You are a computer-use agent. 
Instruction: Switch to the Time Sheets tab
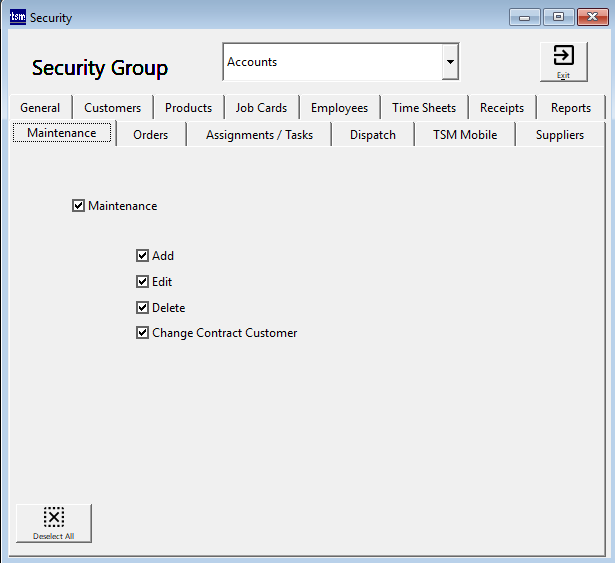coord(423,108)
